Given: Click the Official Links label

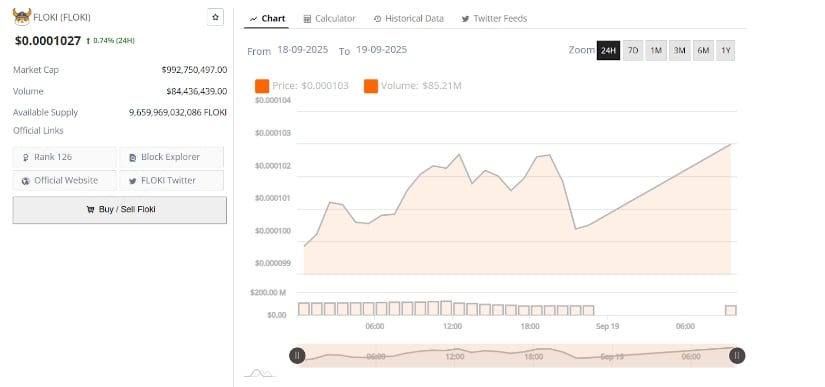Looking at the screenshot, I should [x=38, y=130].
